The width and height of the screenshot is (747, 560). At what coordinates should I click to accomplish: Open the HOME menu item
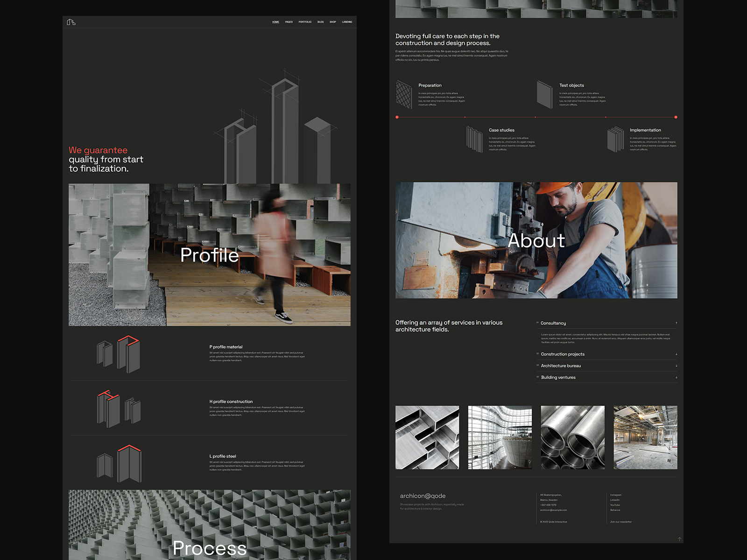[275, 22]
